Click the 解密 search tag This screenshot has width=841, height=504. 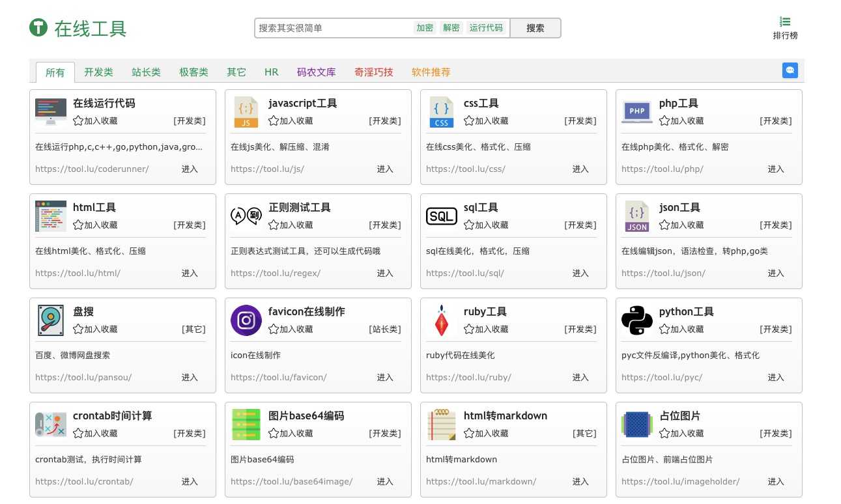(x=451, y=28)
